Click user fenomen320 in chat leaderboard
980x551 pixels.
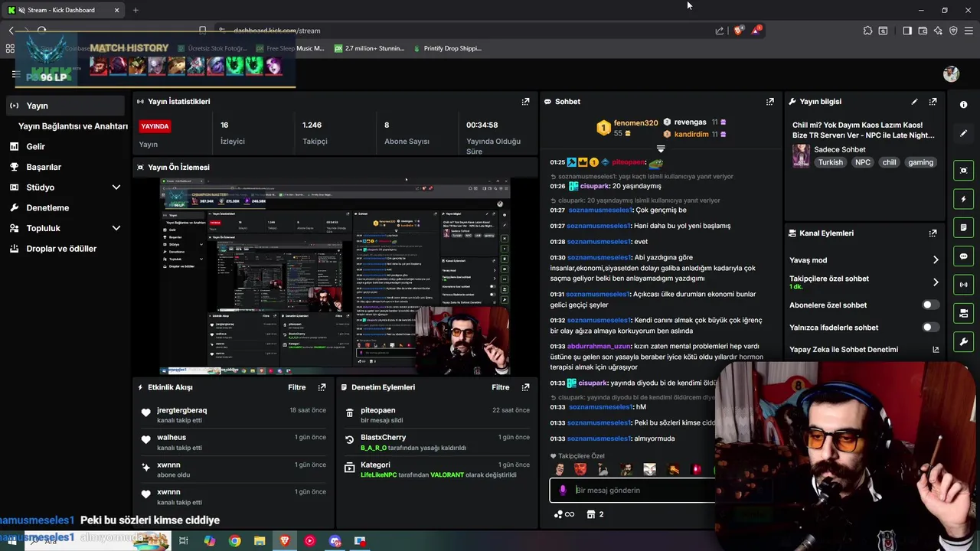[x=635, y=122]
